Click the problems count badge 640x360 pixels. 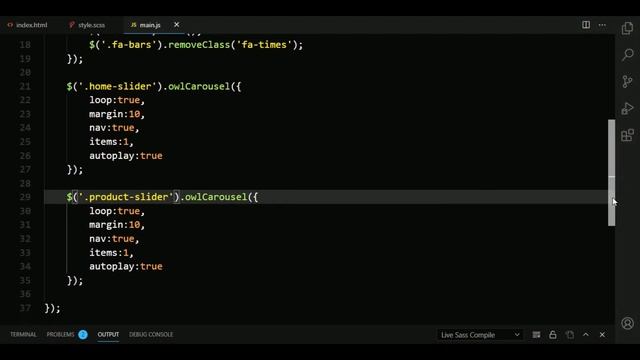[x=83, y=335]
